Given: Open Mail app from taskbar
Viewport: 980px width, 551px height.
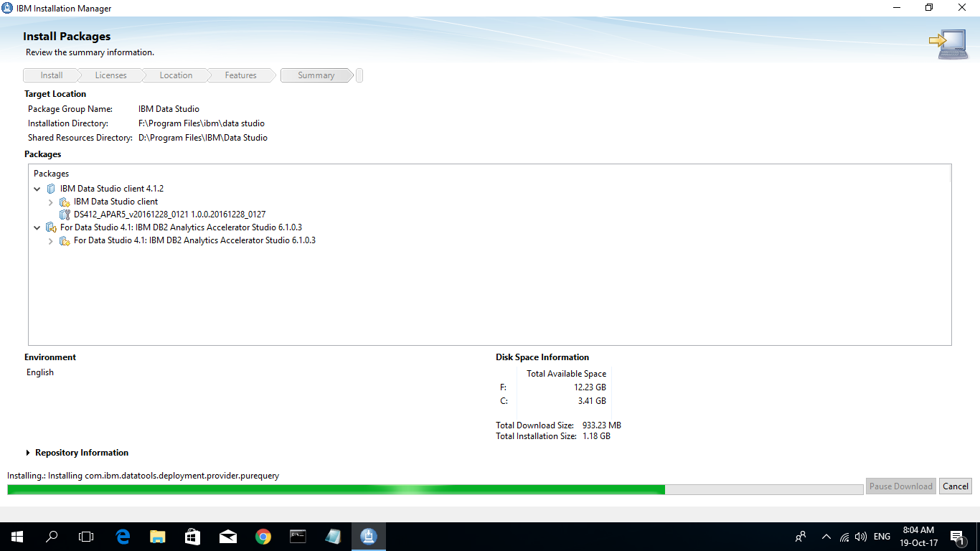Looking at the screenshot, I should pyautogui.click(x=228, y=536).
